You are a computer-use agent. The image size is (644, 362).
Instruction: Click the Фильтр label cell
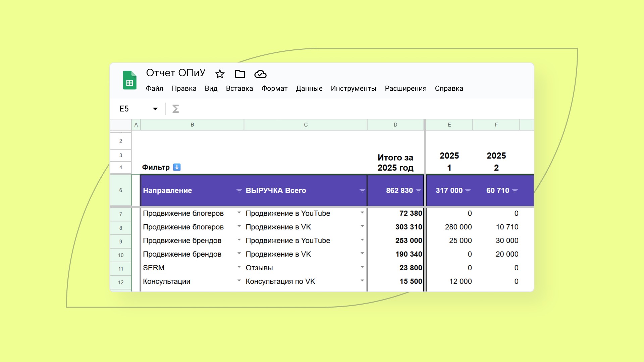[156, 167]
